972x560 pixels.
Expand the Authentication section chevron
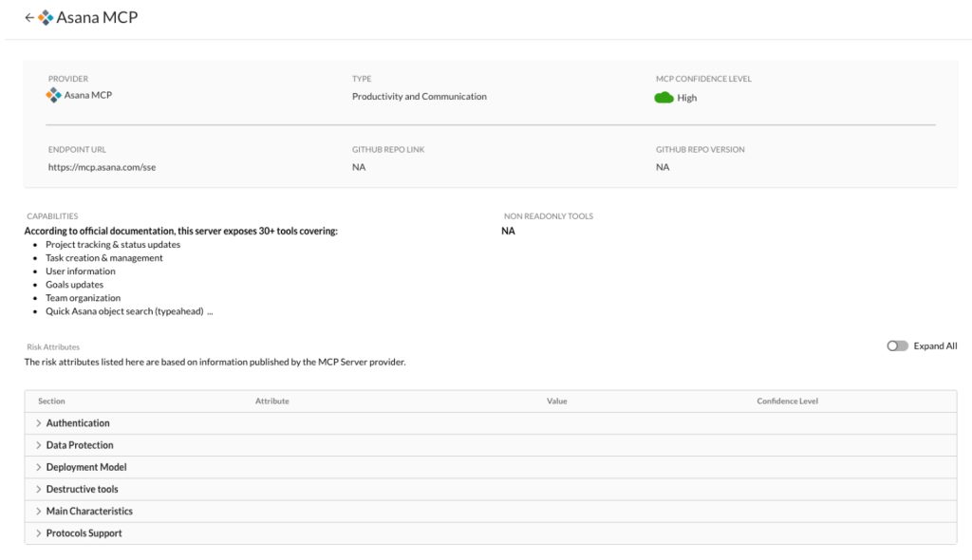point(38,423)
